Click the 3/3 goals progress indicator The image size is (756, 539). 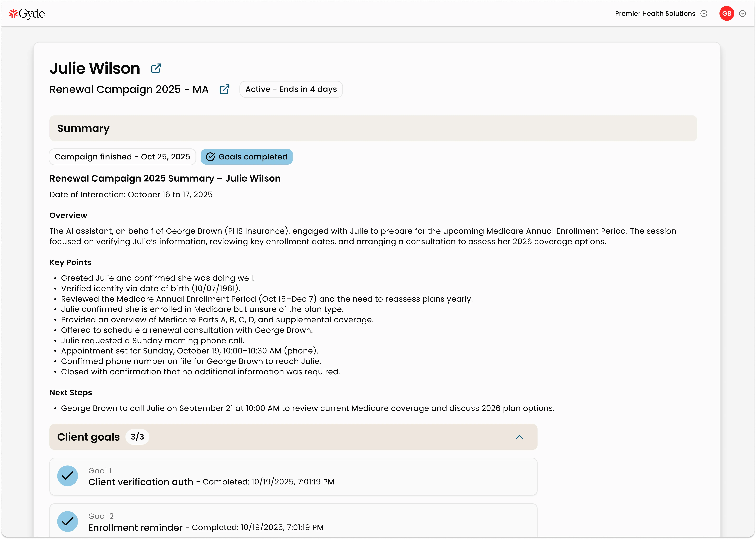point(137,437)
